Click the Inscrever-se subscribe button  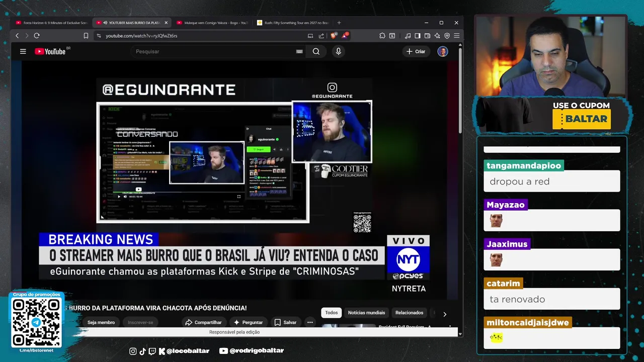[140, 322]
